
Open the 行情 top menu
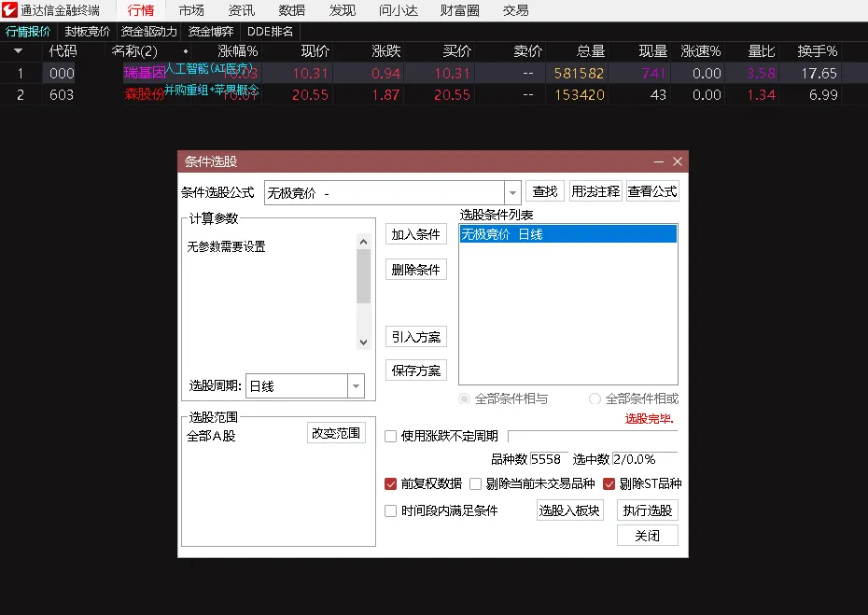141,10
